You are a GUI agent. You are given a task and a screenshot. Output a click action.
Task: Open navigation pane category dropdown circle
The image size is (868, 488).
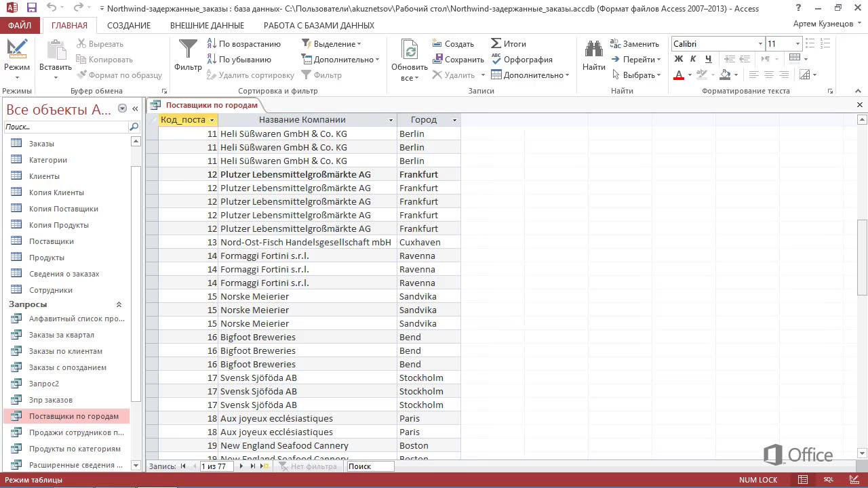122,108
